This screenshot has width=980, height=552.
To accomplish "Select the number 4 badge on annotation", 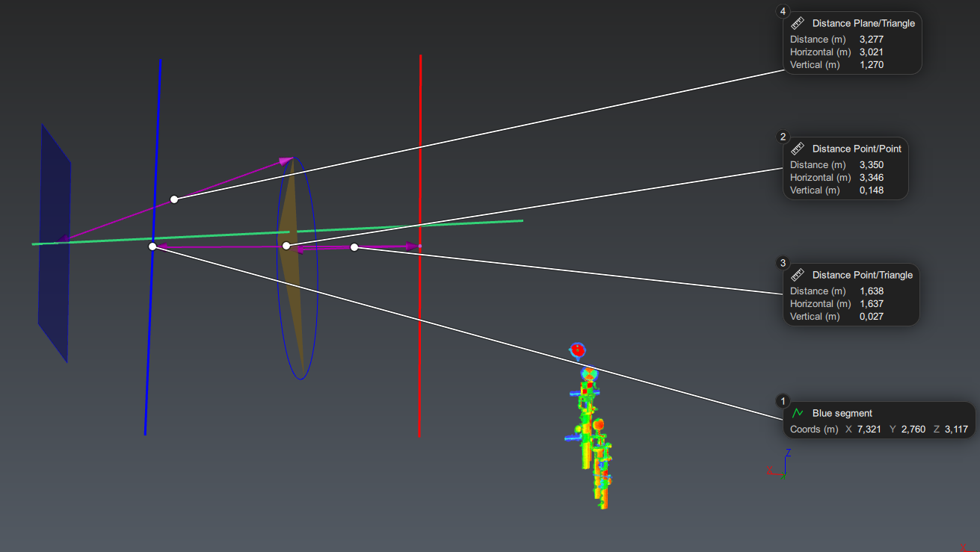I will [783, 11].
